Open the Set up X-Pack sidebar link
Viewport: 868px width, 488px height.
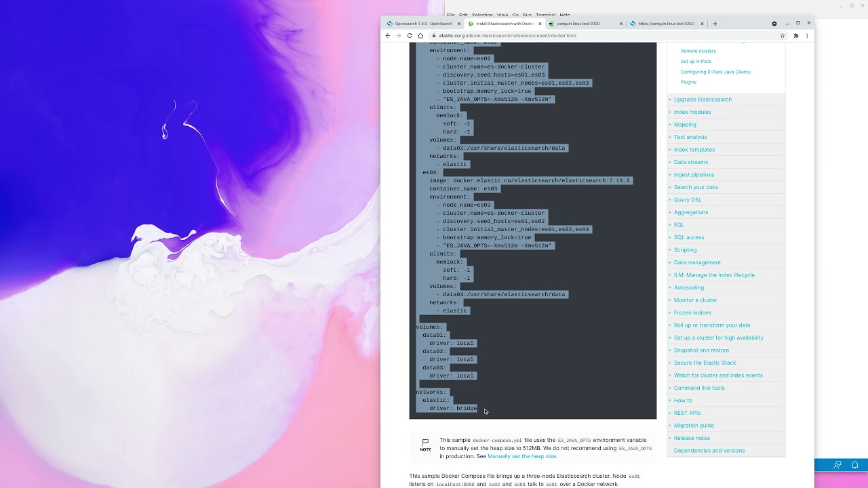coord(696,62)
